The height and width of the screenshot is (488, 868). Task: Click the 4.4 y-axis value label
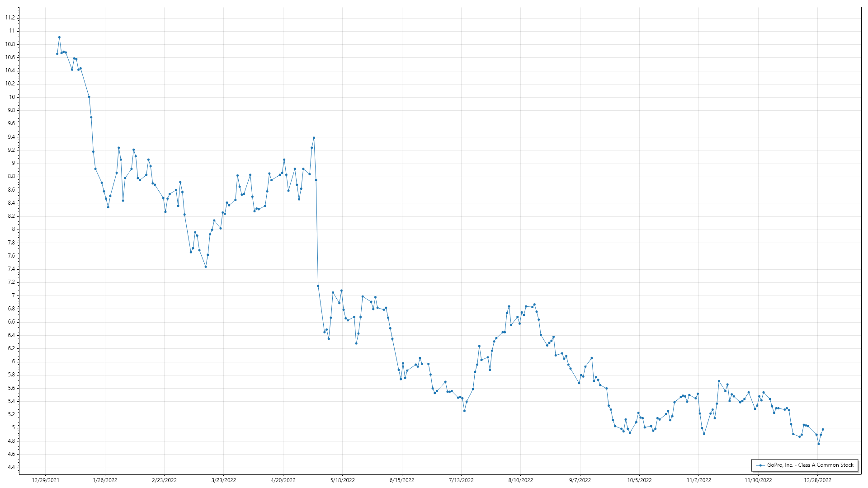[11, 467]
